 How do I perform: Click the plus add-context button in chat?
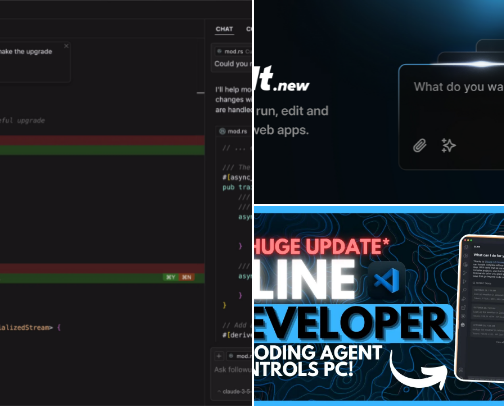coord(219,356)
